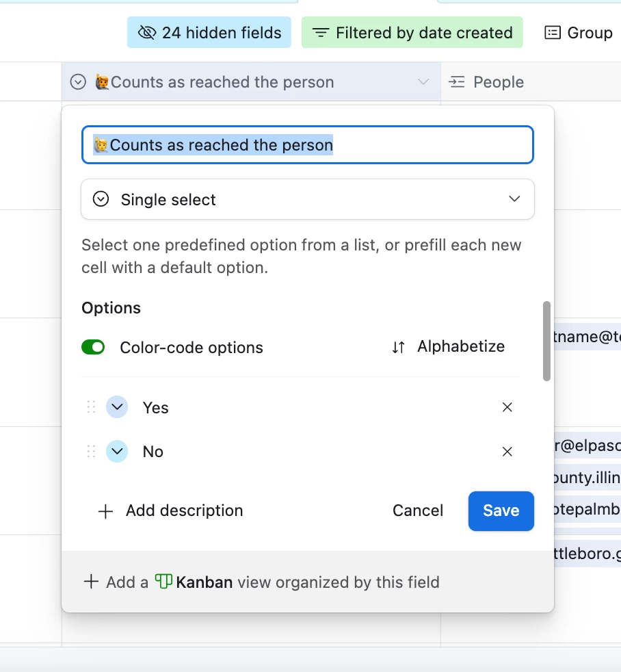Click the Group icon in toolbar
Viewport: 621px width, 672px height.
click(x=553, y=33)
